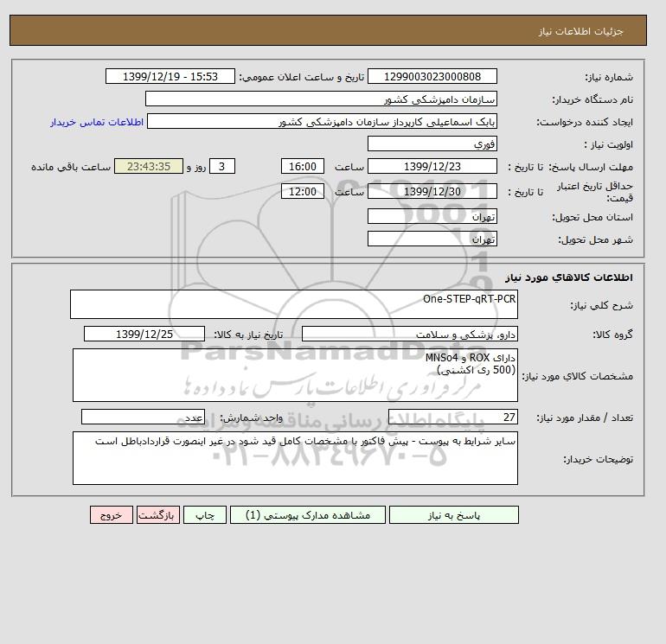Click the گروه کالا label

click(612, 335)
